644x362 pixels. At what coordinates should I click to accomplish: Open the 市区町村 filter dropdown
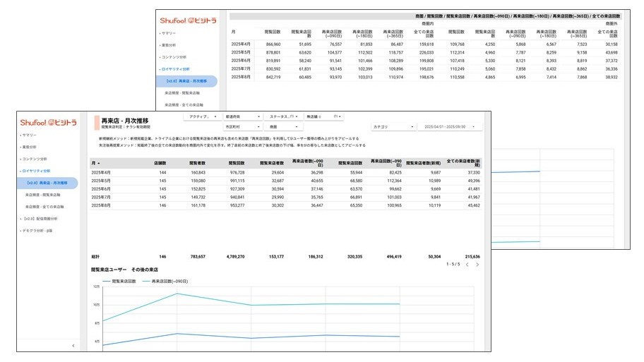[241, 127]
